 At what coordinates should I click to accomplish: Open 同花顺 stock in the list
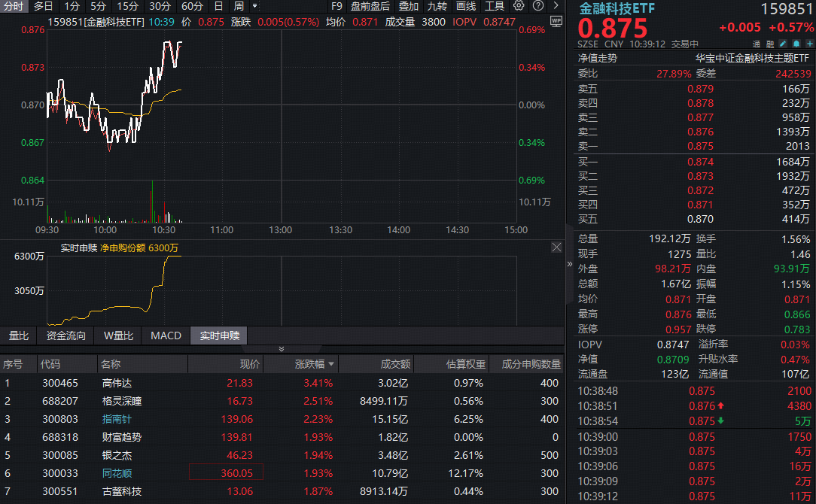pyautogui.click(x=116, y=473)
